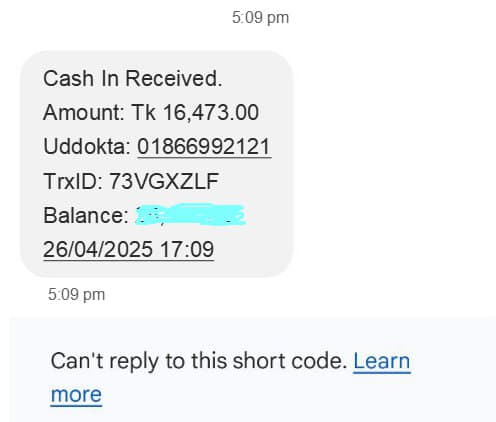Click the cyan redacted balance scribble
The height and width of the screenshot is (422, 496).
coord(190,215)
